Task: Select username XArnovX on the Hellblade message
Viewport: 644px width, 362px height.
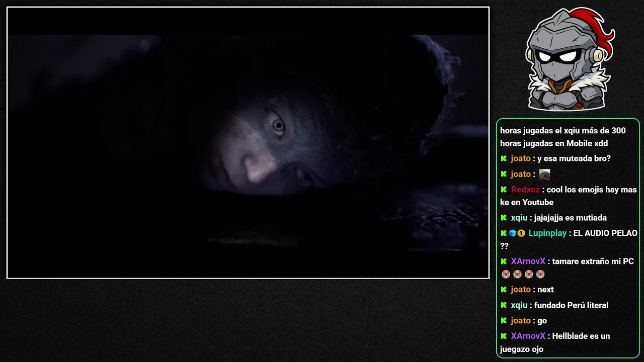Action: pos(528,336)
